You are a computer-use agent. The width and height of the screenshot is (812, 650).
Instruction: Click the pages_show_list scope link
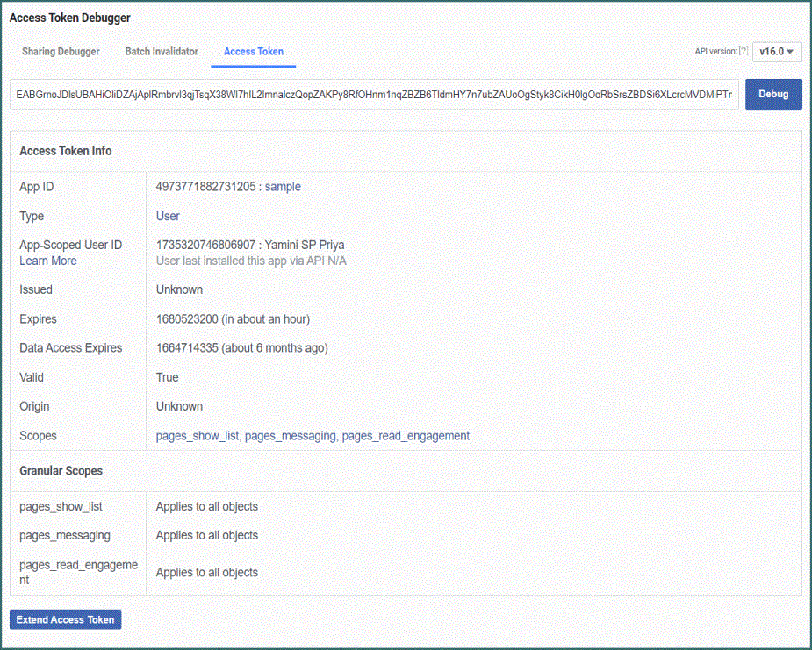(198, 436)
